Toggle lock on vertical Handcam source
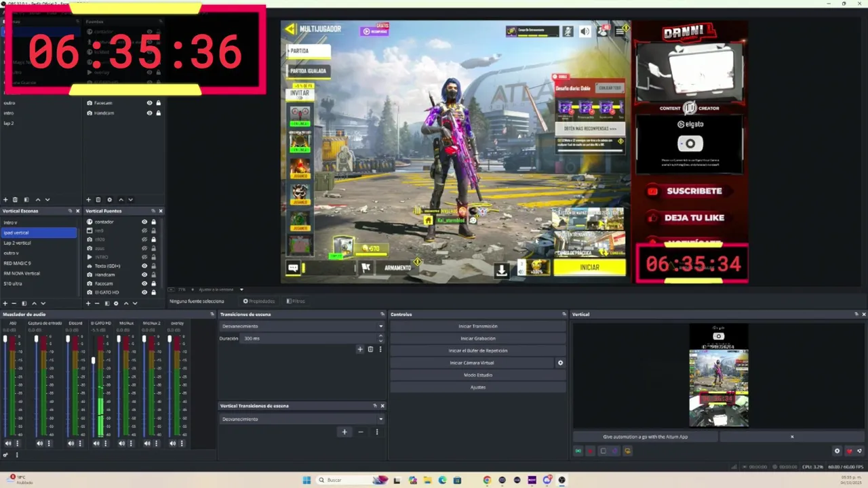 point(154,274)
